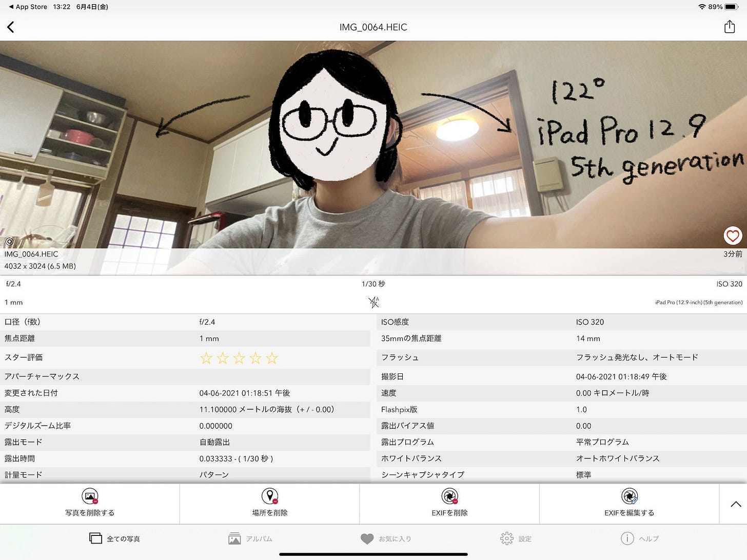The image size is (747, 560).
Task: Select the ISO 320 summary value
Action: 730,284
